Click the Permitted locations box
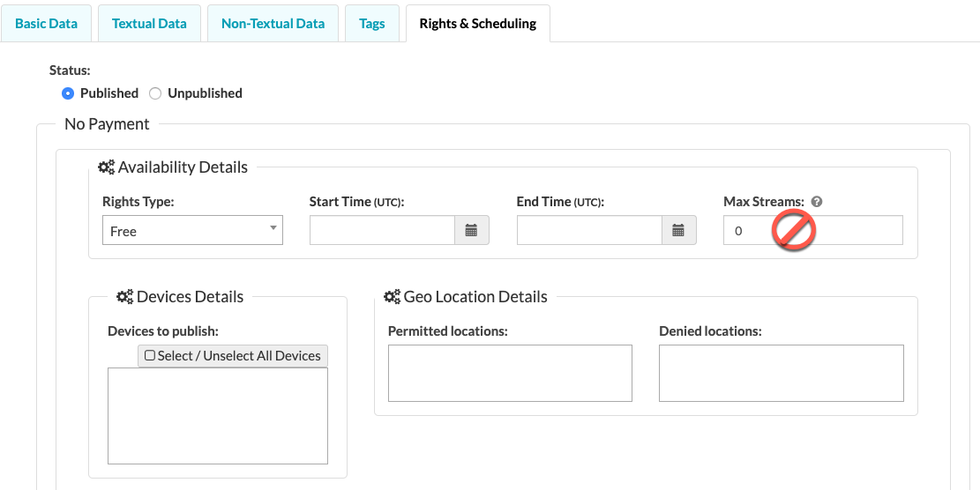Screen dimensions: 980x490 coord(510,374)
